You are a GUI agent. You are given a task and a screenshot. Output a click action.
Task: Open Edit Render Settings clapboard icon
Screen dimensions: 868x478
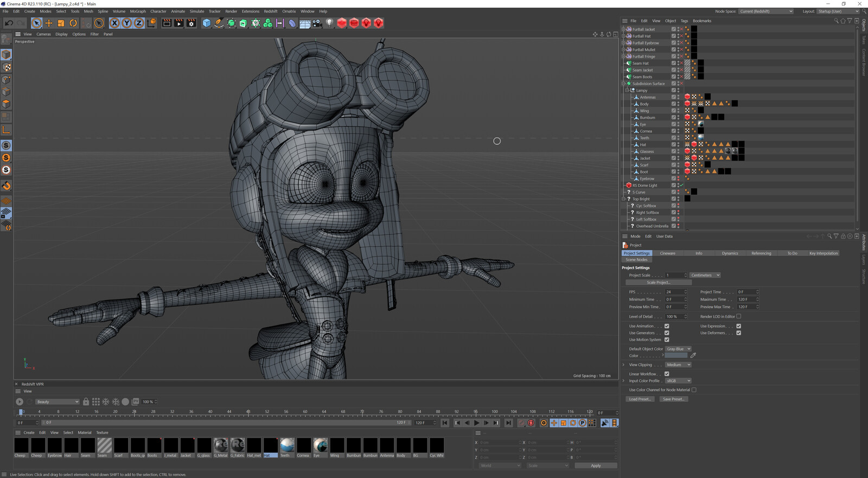191,23
